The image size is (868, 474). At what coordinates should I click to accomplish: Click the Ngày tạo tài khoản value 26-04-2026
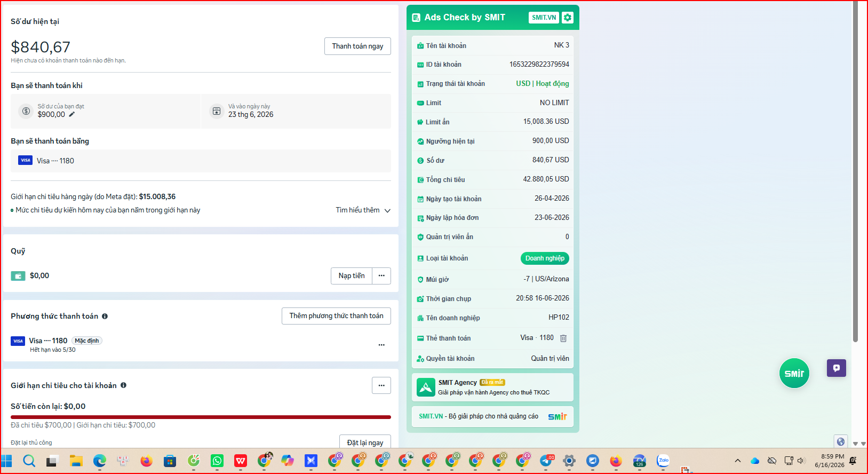(x=552, y=199)
